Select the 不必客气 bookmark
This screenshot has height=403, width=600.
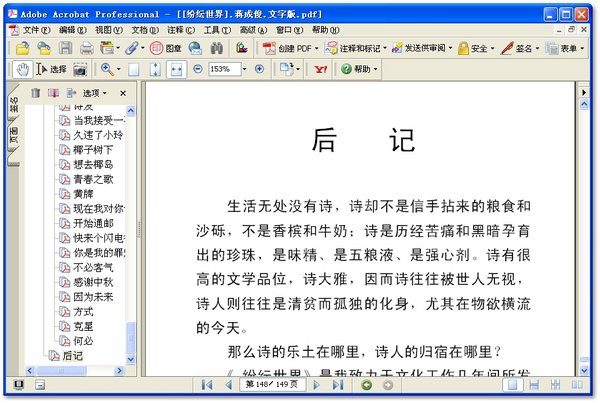click(93, 267)
